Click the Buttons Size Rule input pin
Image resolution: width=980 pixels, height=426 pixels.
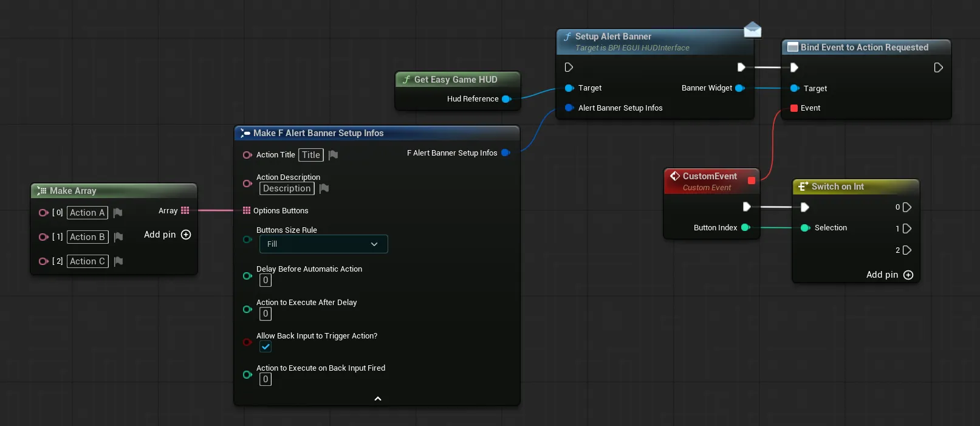click(x=247, y=239)
